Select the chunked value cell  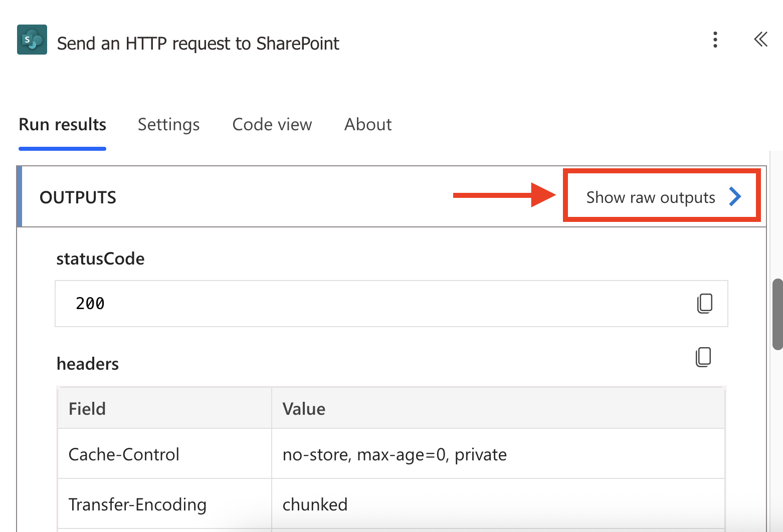pyautogui.click(x=498, y=504)
